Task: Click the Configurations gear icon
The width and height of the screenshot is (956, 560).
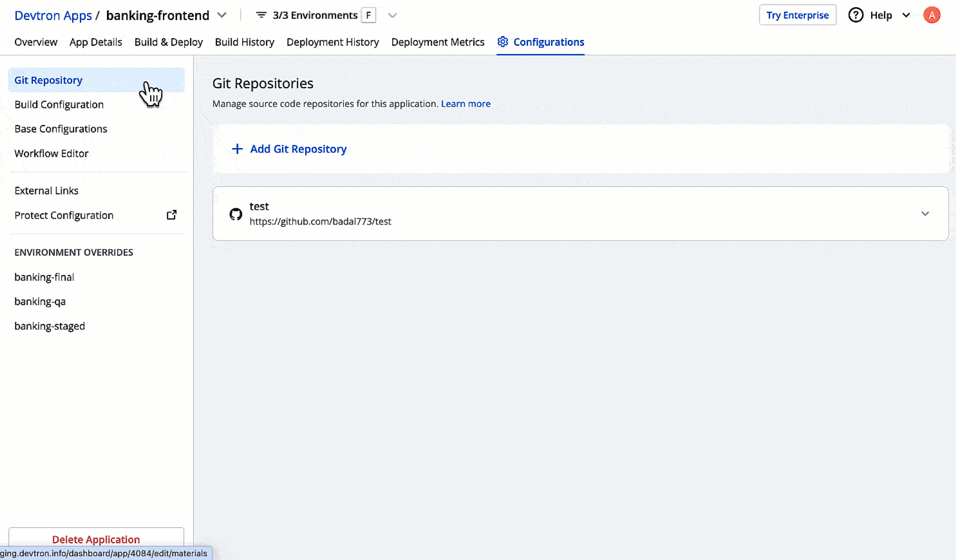Action: 503,42
